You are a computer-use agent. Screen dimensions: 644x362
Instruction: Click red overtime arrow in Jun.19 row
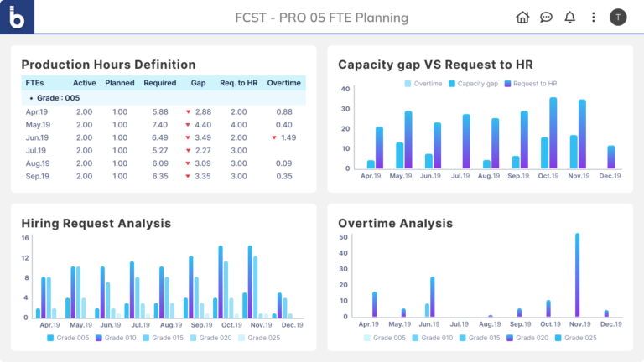274,137
